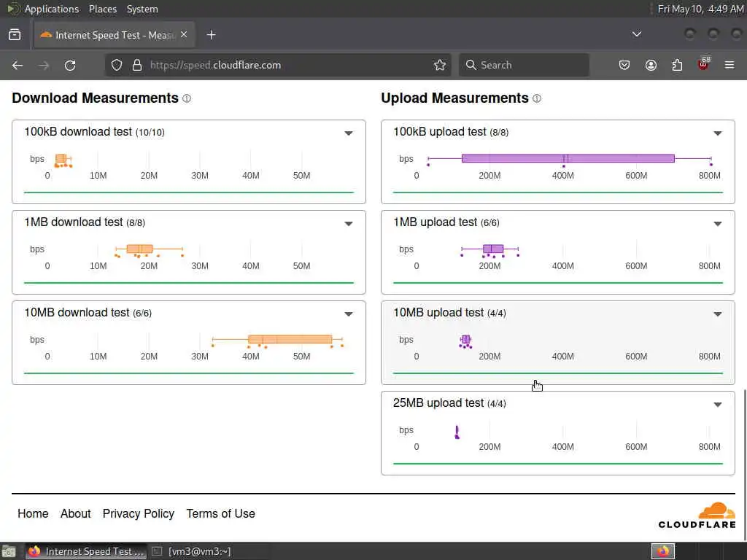Click the clock showing Fri May 10
Viewport: 747px width, 560px height.
click(700, 9)
